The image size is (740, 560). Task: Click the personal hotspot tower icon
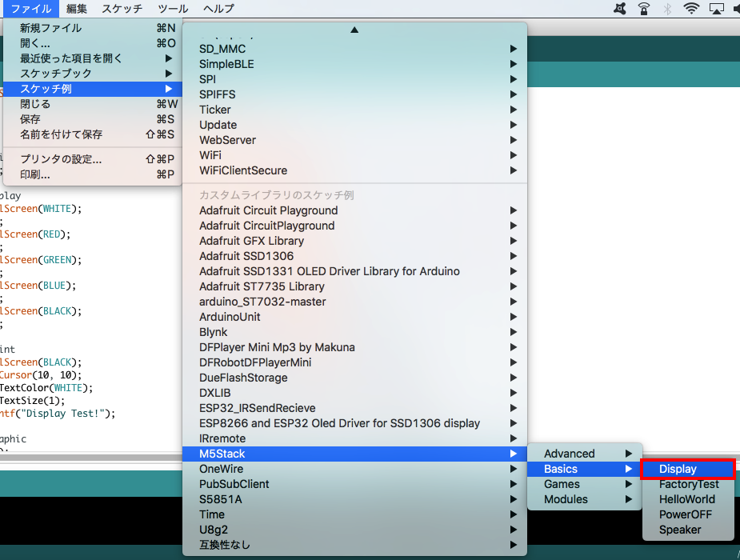pos(644,9)
